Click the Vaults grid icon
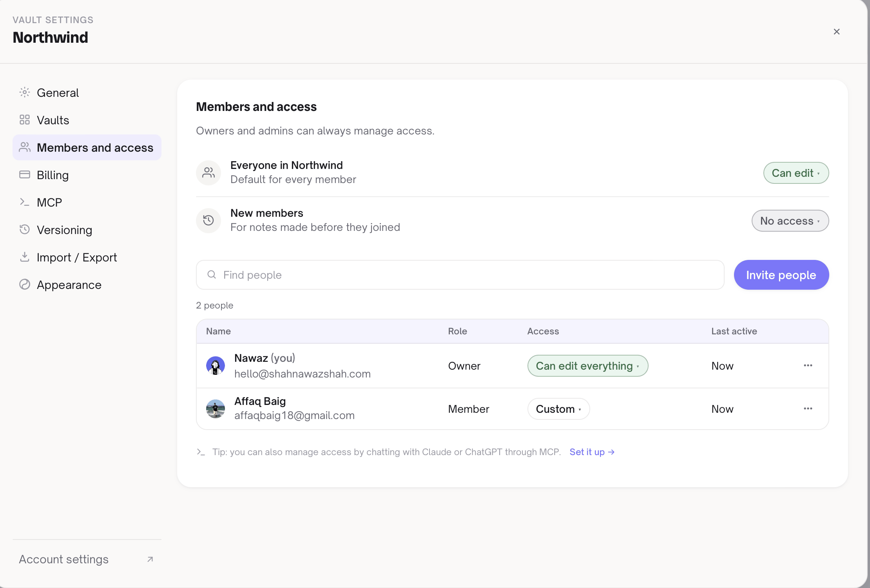 [x=25, y=120]
